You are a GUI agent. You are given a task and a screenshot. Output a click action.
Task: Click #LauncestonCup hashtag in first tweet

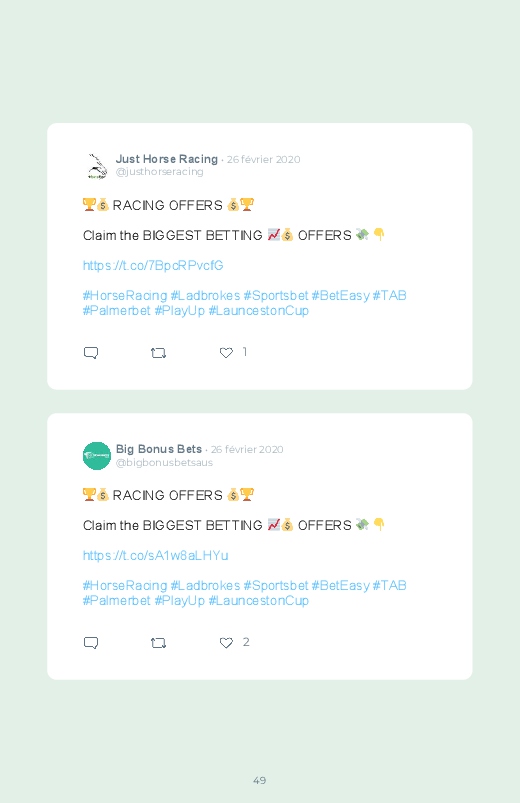(x=259, y=311)
